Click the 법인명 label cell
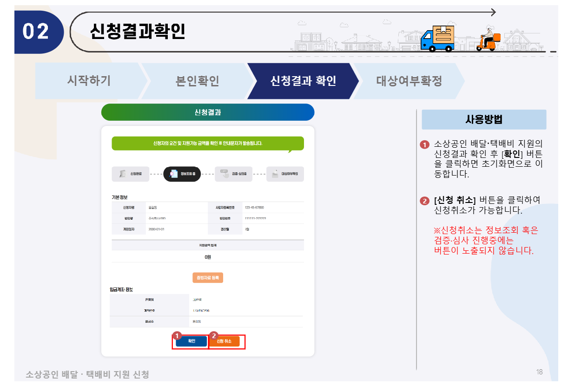Image resolution: width=568 pixels, height=392 pixels. (x=129, y=218)
